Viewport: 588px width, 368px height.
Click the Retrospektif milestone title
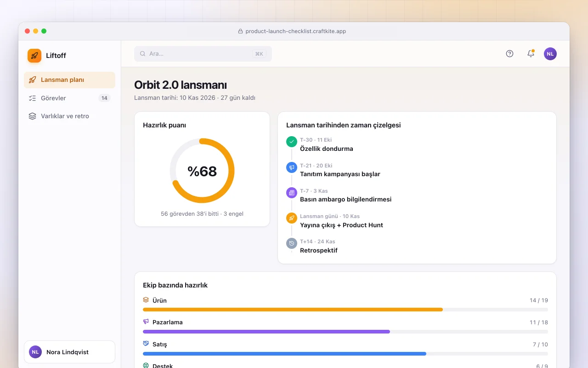[x=319, y=250]
